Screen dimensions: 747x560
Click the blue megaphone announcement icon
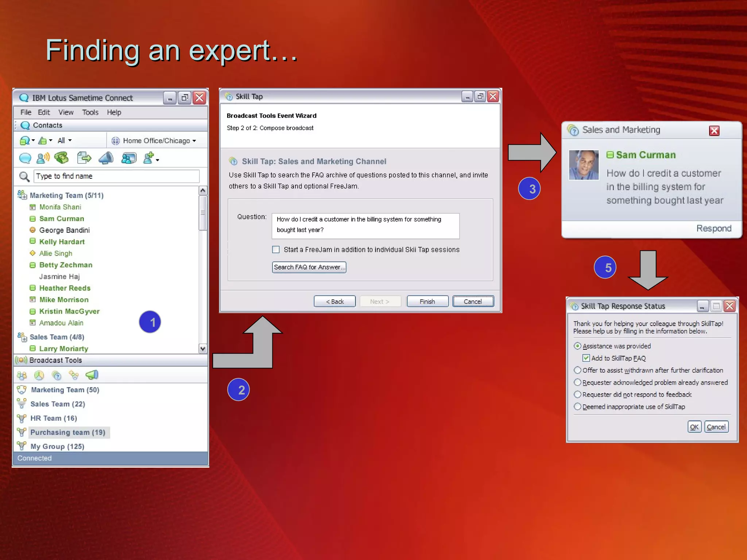click(x=106, y=158)
